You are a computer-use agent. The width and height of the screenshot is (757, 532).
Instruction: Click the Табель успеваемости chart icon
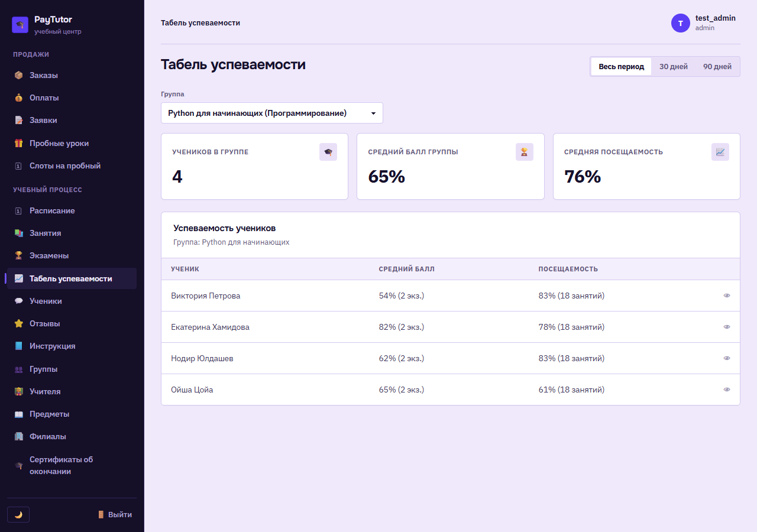19,278
